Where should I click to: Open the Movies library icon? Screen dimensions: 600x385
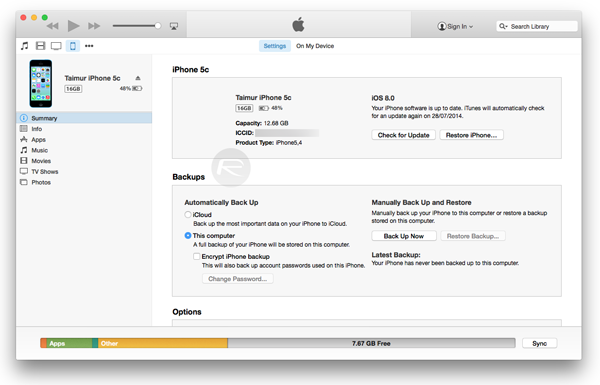pyautogui.click(x=40, y=46)
